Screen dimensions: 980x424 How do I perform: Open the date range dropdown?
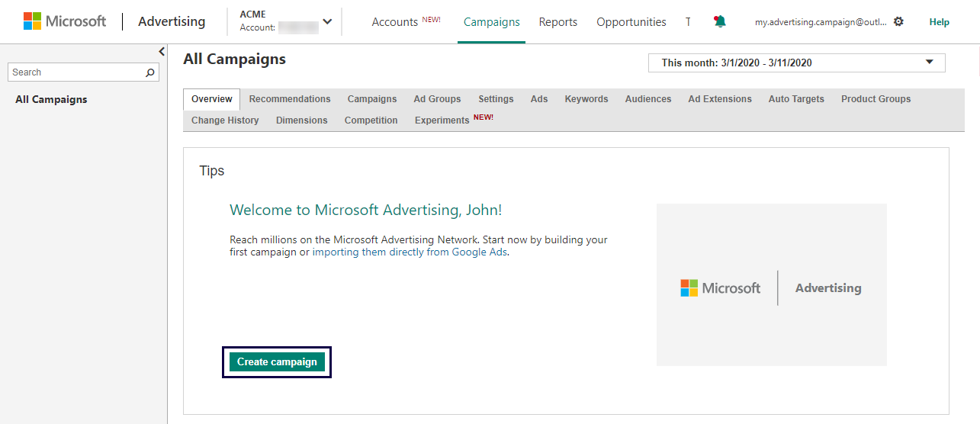tap(796, 63)
